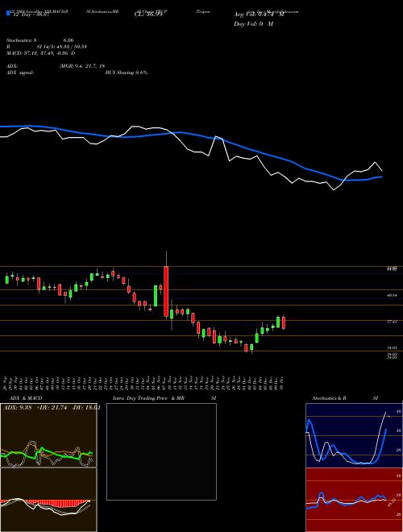Click the 'SI 14/5: 48.33 / 59.58' value

coord(62,47)
